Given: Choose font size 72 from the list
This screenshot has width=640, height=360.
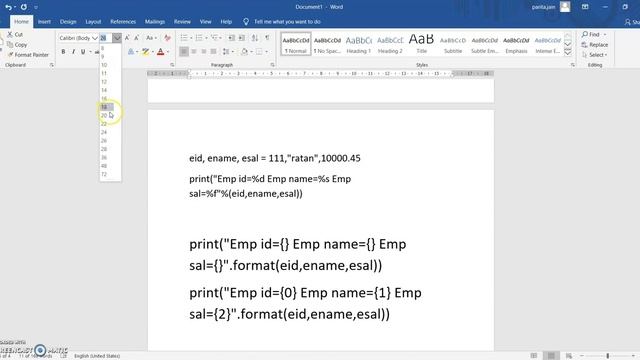Looking at the screenshot, I should 110,174.
